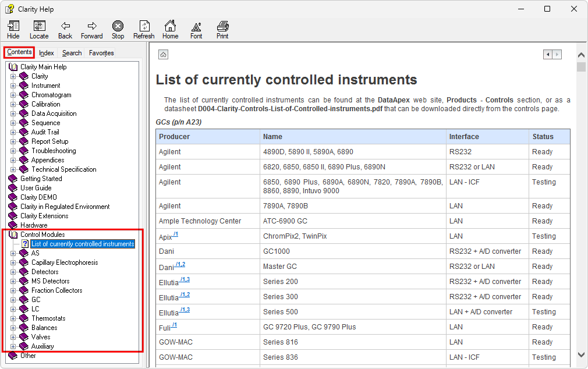Open the Dani footnote 1,2 link
588x369 pixels.
tap(180, 264)
